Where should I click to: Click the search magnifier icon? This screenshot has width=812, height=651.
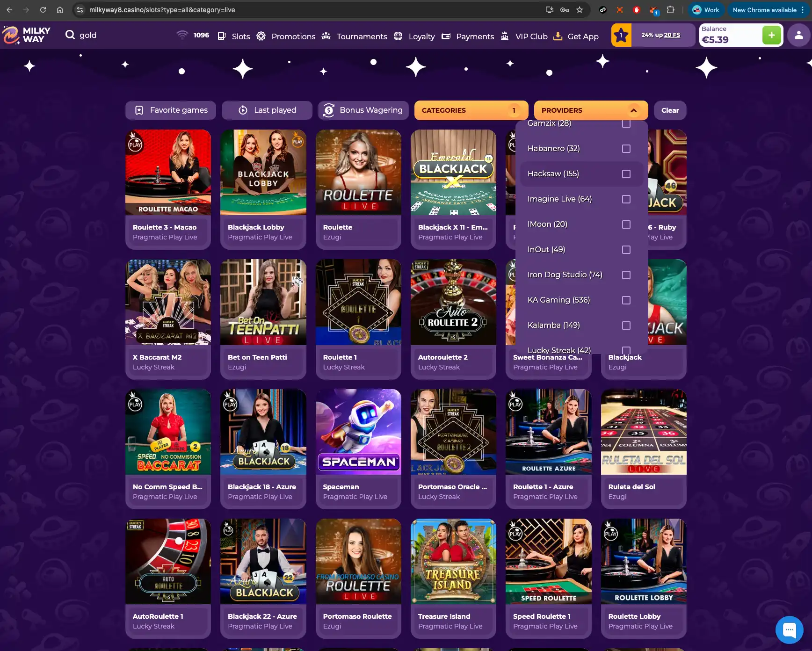pos(70,35)
